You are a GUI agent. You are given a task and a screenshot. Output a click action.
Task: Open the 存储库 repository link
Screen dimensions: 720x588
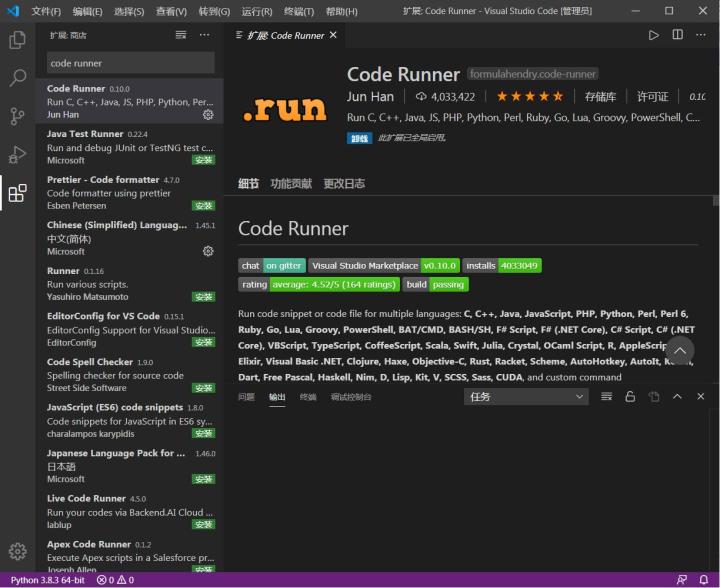coord(600,96)
